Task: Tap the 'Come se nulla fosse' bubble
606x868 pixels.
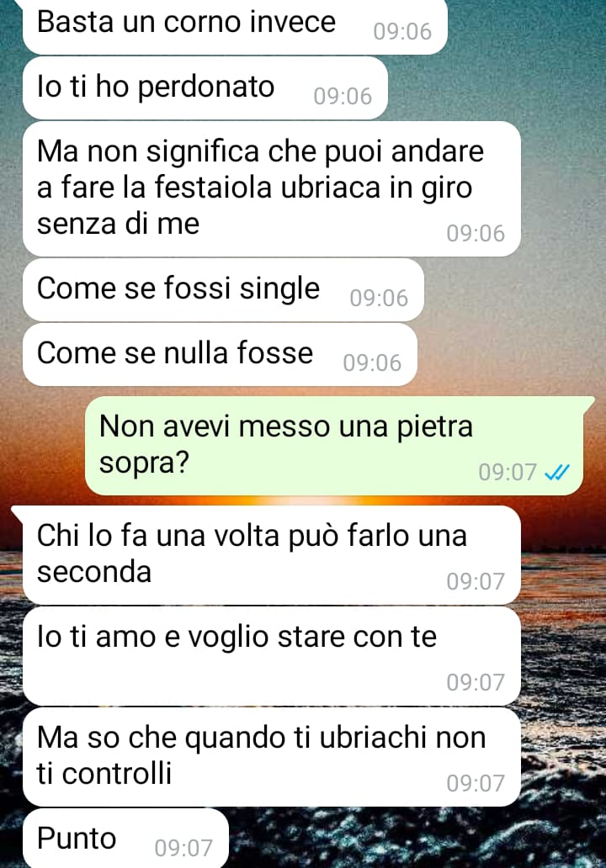Action: pyautogui.click(x=220, y=354)
